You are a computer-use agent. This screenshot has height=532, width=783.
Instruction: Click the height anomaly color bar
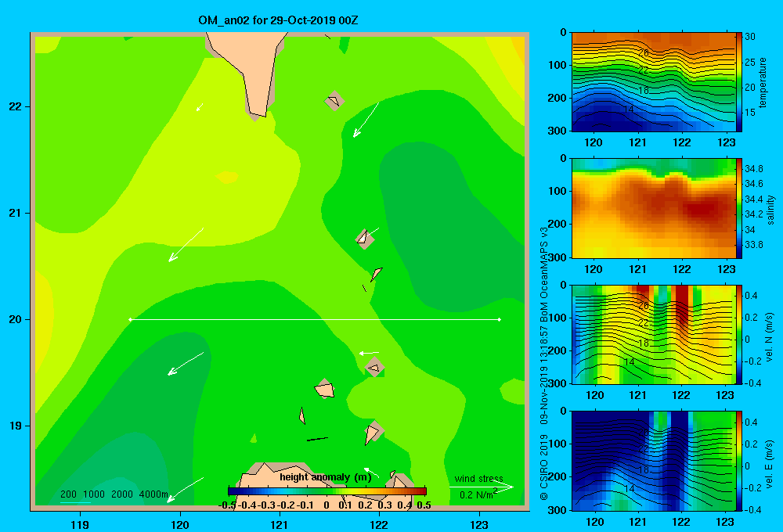coord(327,491)
